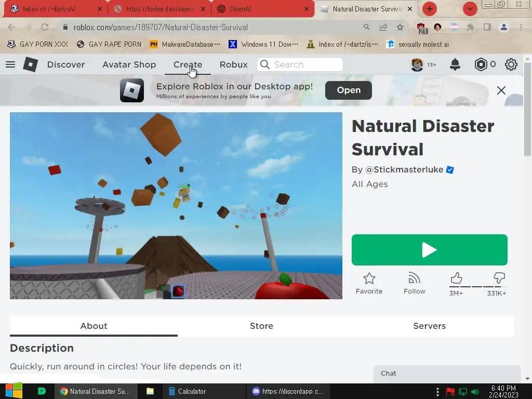
Task: Open the tab search dropdown arrow
Action: pos(470,9)
